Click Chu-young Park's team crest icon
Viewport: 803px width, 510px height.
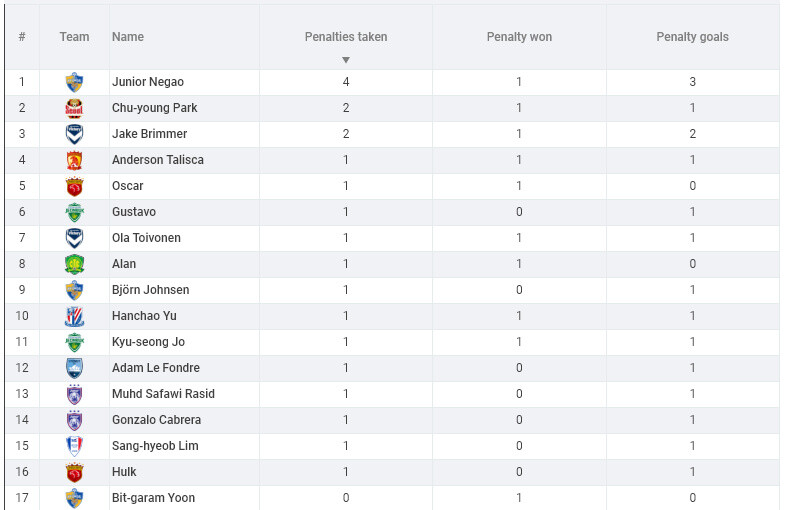74,108
